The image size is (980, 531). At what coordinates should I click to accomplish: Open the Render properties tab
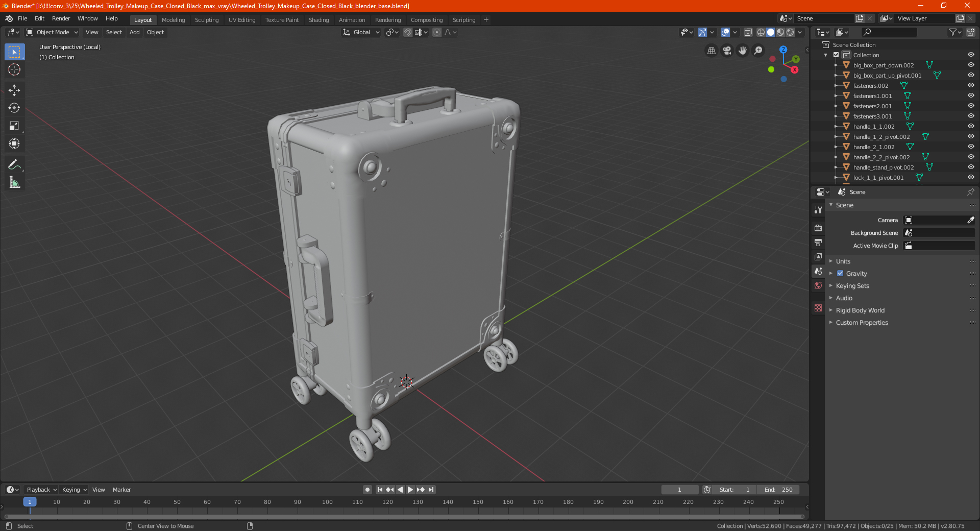818,228
